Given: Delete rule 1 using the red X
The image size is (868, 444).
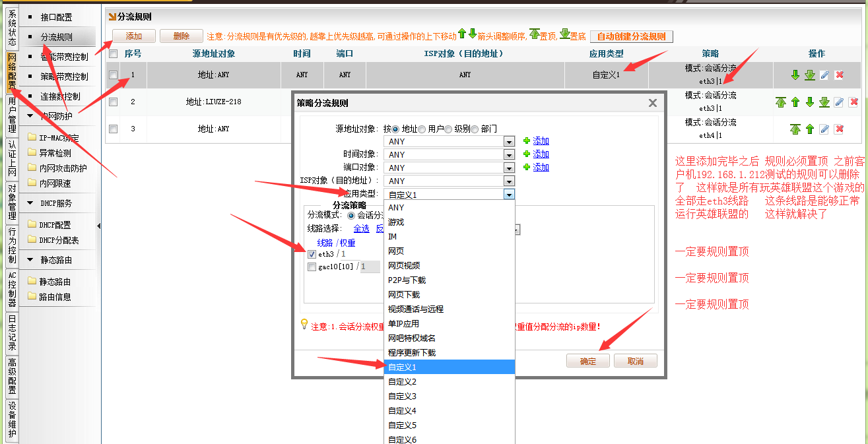Looking at the screenshot, I should click(839, 75).
